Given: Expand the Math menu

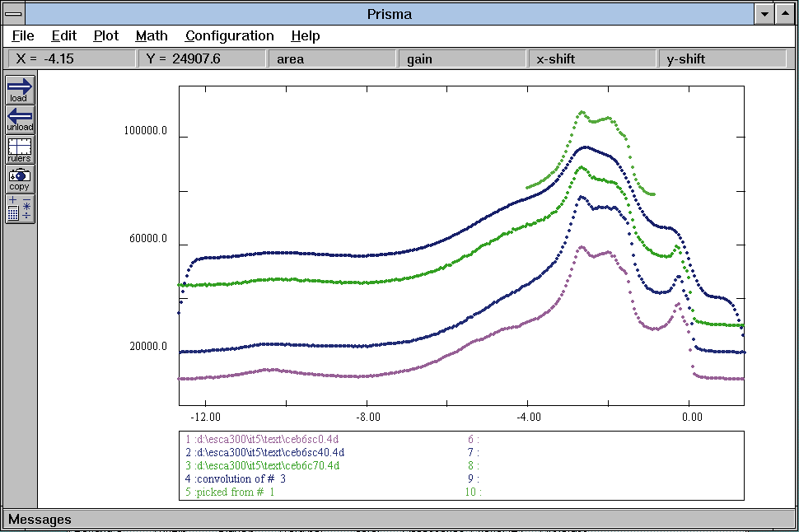Looking at the screenshot, I should point(152,36).
